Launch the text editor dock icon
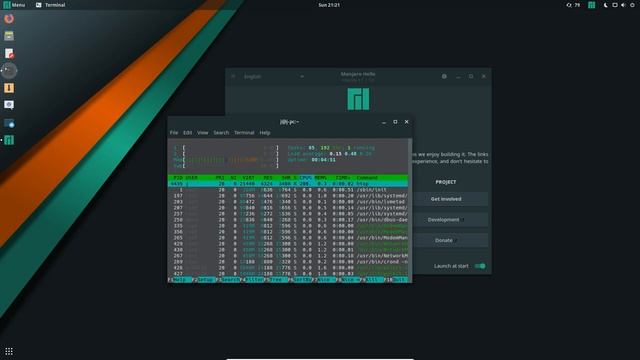640x360 pixels. [9, 53]
